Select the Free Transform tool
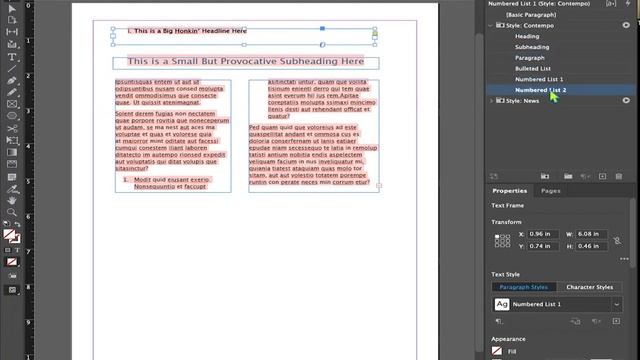640x360 pixels. pyautogui.click(x=12, y=140)
